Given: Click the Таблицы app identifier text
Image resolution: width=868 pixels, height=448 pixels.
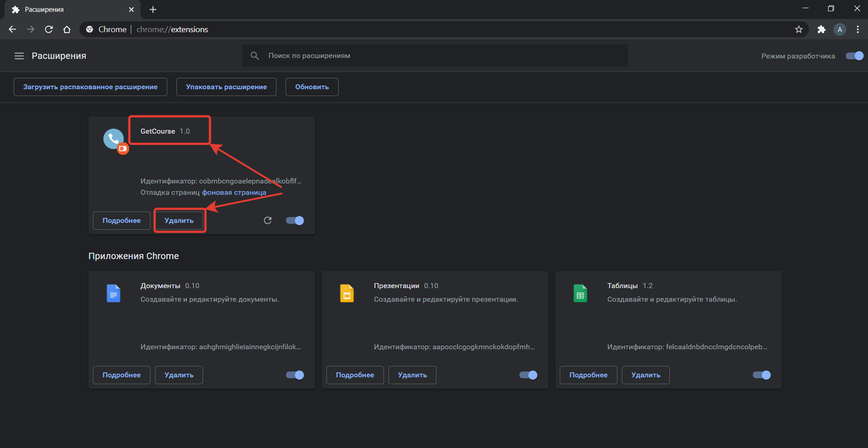Looking at the screenshot, I should pos(688,347).
